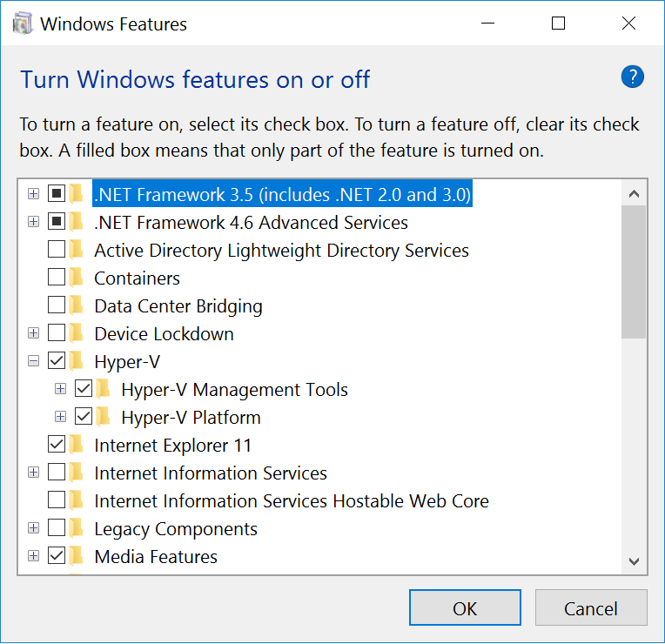The height and width of the screenshot is (644, 665).
Task: Select Internet Information Services Hostable Web Core label
Action: tap(292, 501)
